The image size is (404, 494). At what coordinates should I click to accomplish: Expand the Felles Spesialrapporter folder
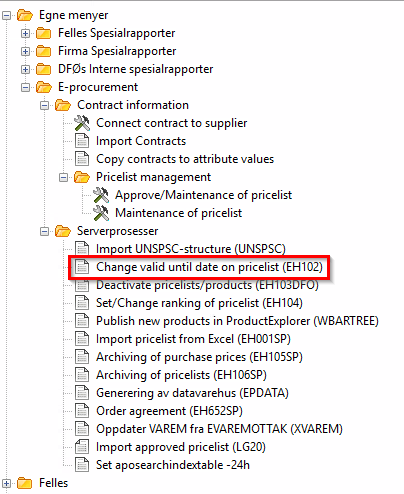click(25, 33)
